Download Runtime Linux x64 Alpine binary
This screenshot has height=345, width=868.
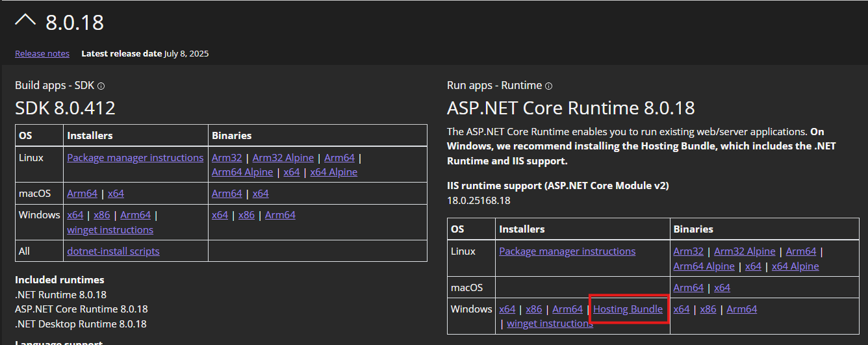795,266
